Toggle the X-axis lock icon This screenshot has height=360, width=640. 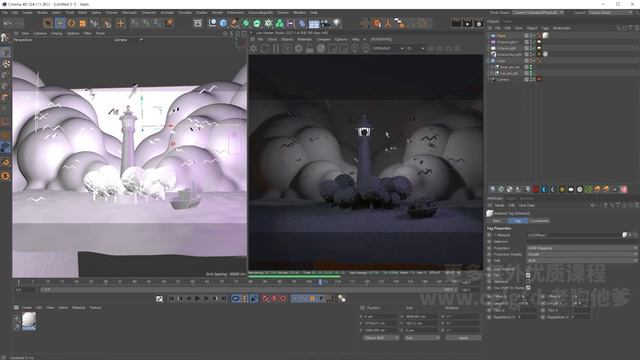(x=135, y=24)
